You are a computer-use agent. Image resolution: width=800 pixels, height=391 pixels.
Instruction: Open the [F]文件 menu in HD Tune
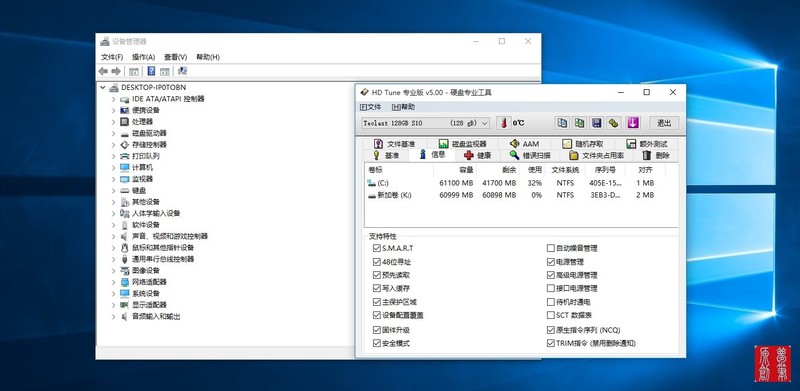click(x=371, y=107)
